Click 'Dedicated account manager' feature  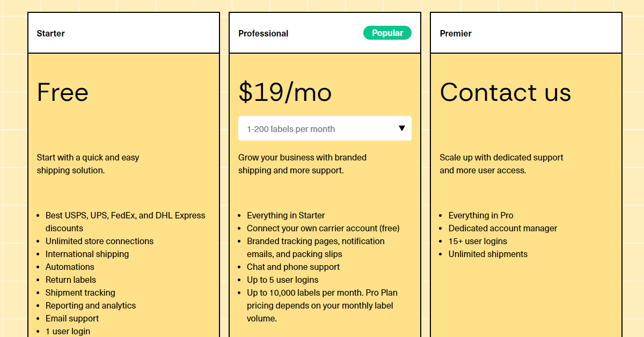503,228
